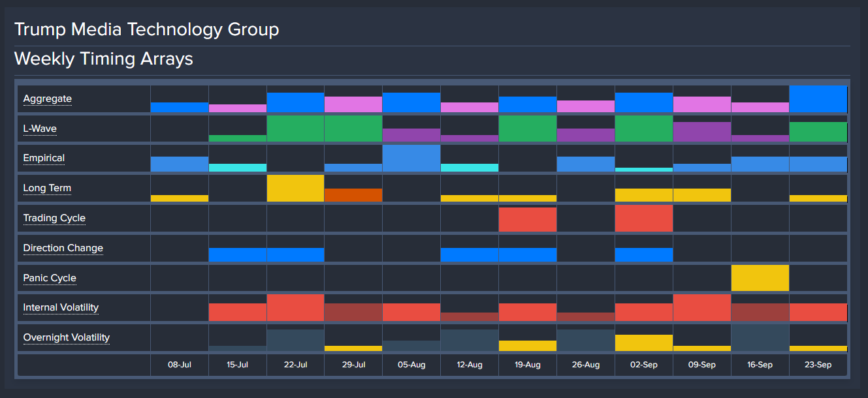Click the 08-Jul date label
The height and width of the screenshot is (398, 868).
pyautogui.click(x=180, y=365)
